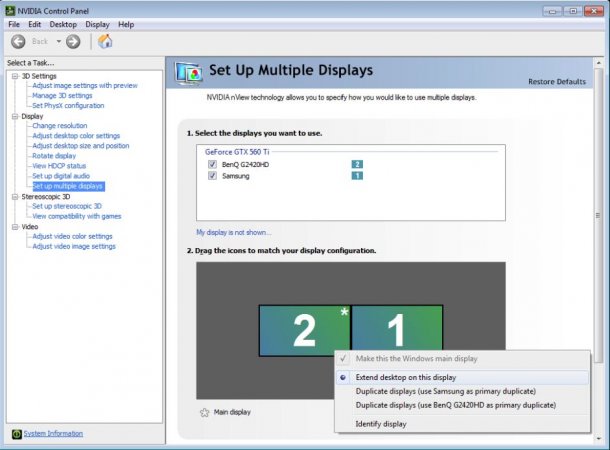Click the vertical scrollbar up arrow
Screen dimensions: 610x450
click(x=598, y=63)
